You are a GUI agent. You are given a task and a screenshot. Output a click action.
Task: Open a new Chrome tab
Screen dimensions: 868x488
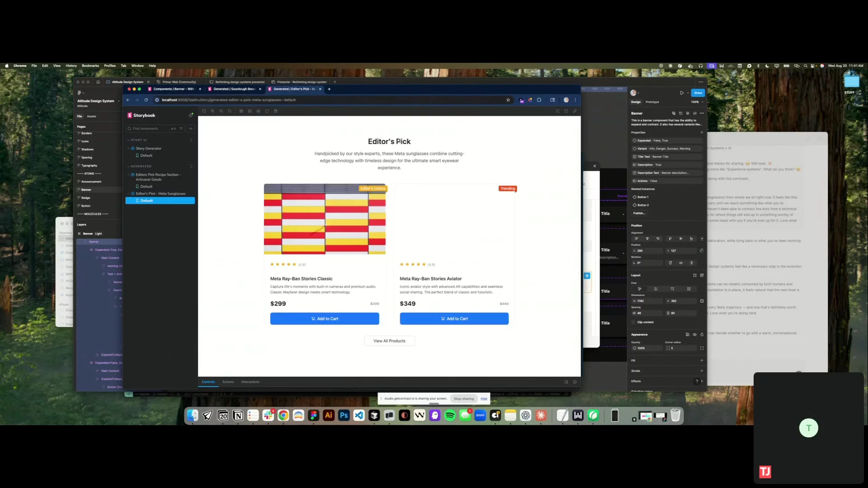coord(329,89)
